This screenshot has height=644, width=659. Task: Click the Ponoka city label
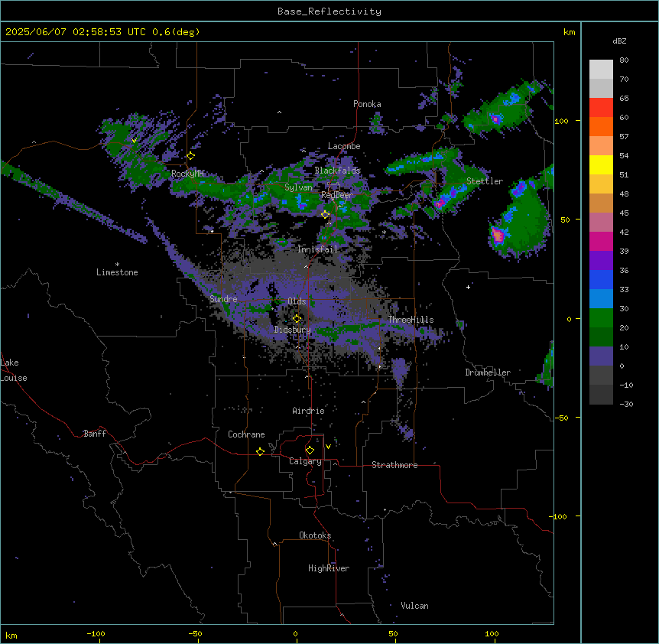coord(367,104)
